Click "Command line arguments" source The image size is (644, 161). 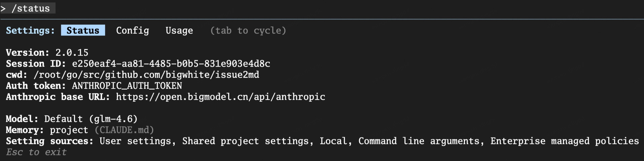point(419,141)
